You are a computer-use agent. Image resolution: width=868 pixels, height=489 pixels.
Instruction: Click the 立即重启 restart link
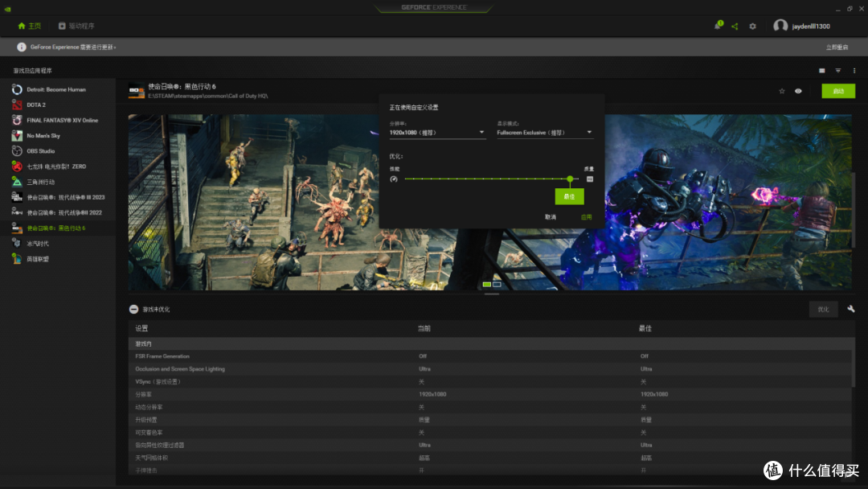point(837,47)
